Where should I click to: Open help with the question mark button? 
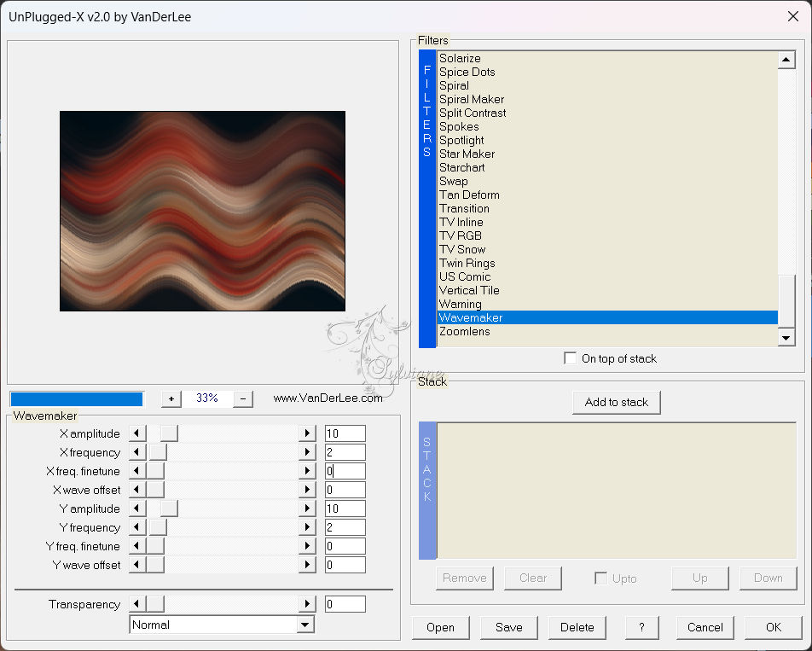pos(642,628)
